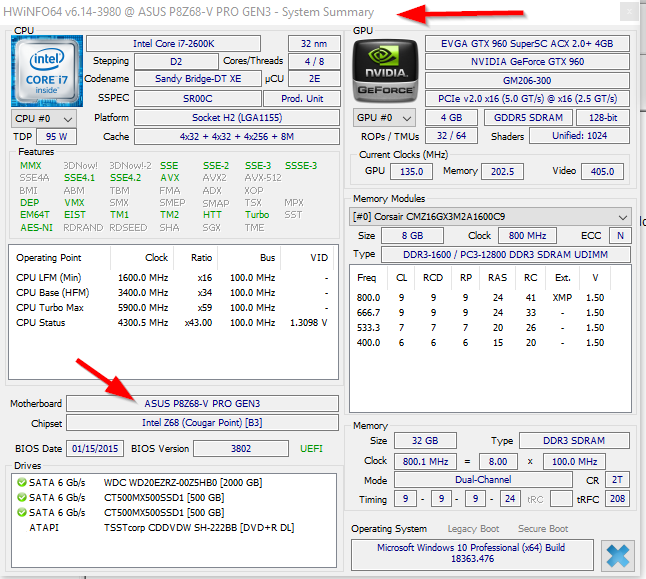Viewport: 646px width, 579px height.
Task: Click the Intel Z68 (Cougar Point) chipset field
Action: pos(202,423)
